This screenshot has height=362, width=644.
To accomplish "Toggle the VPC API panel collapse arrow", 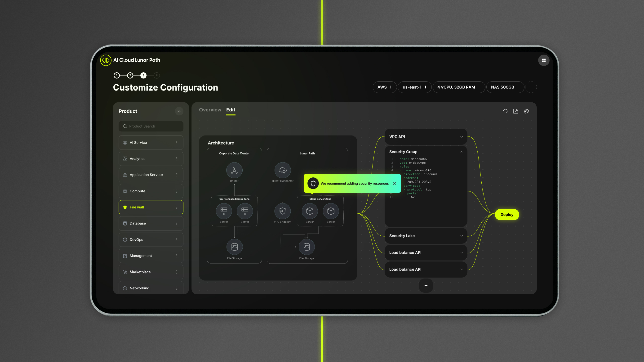I will pos(462,137).
